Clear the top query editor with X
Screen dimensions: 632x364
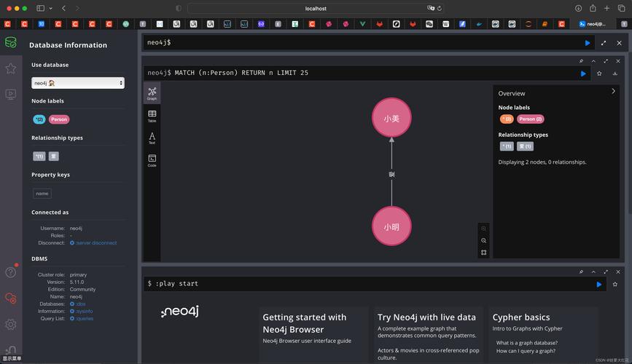(619, 43)
